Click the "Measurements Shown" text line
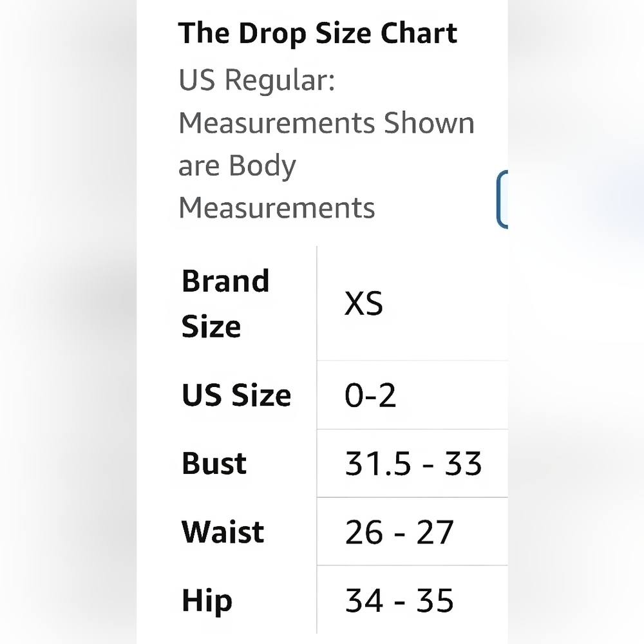644x644 pixels. [x=327, y=123]
